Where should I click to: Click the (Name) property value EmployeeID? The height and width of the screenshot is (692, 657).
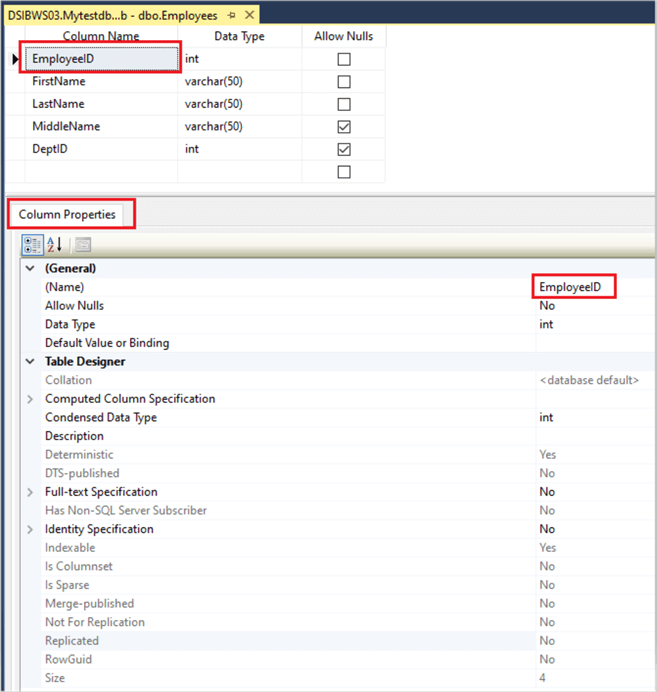click(572, 287)
